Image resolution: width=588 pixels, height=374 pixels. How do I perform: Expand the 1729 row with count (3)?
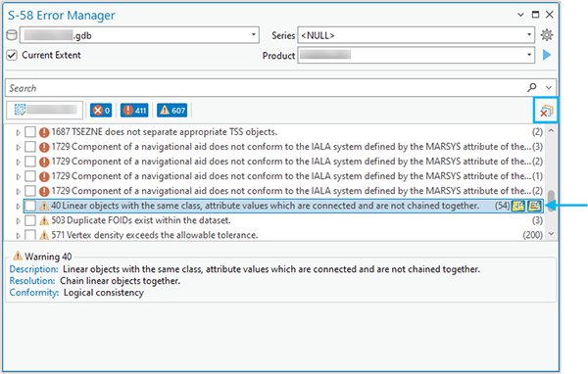coord(18,147)
